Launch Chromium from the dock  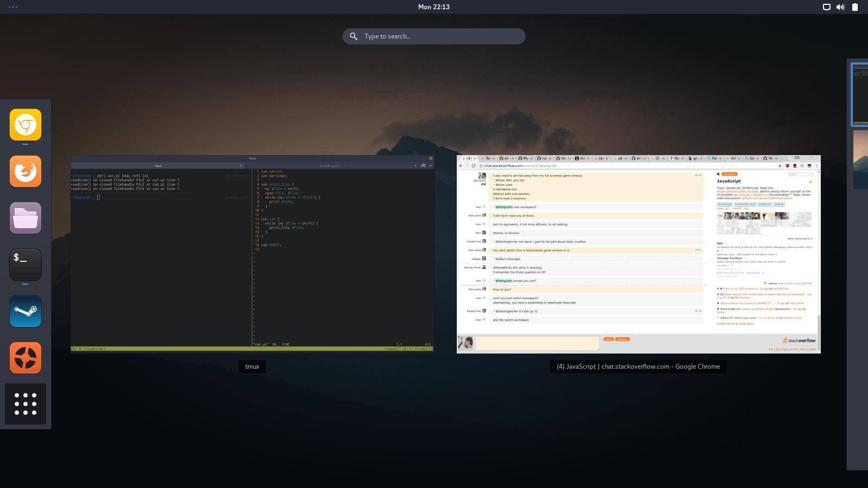coord(25,125)
